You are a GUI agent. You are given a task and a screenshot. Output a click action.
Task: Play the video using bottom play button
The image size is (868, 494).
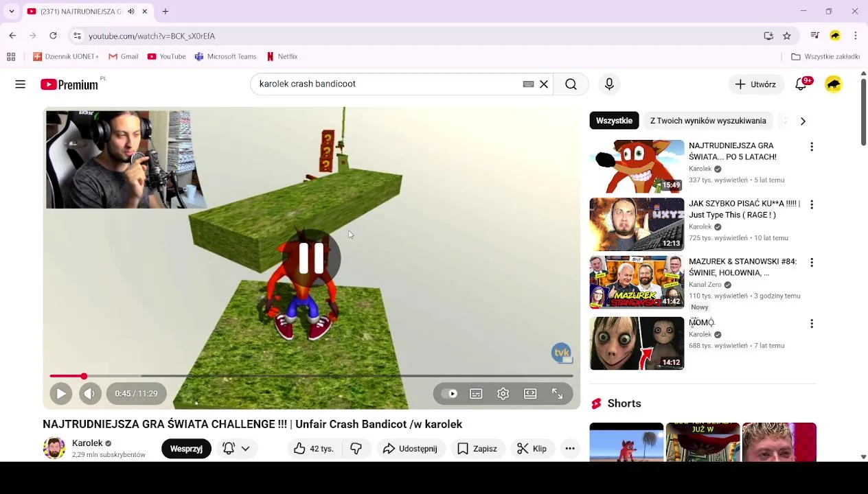click(x=60, y=394)
